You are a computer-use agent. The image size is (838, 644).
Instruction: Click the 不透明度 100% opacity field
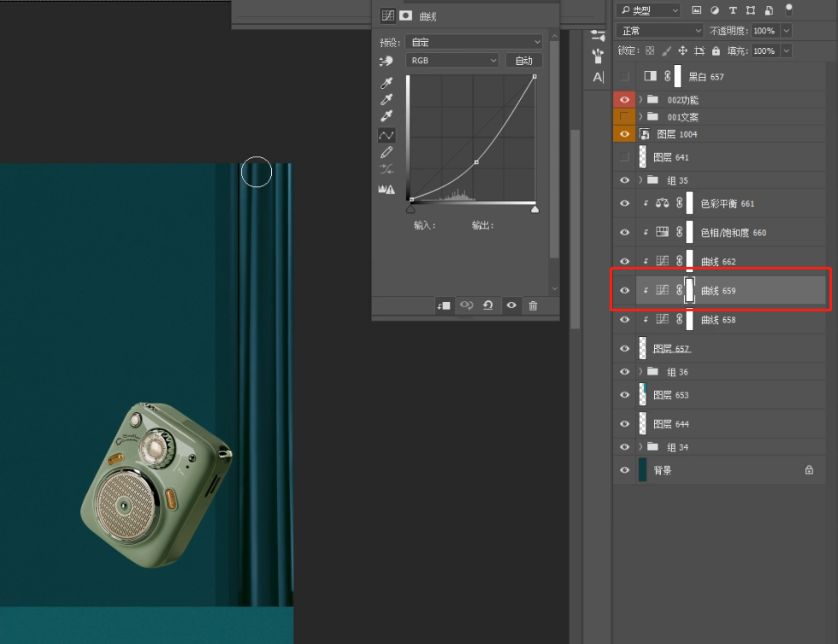point(764,31)
